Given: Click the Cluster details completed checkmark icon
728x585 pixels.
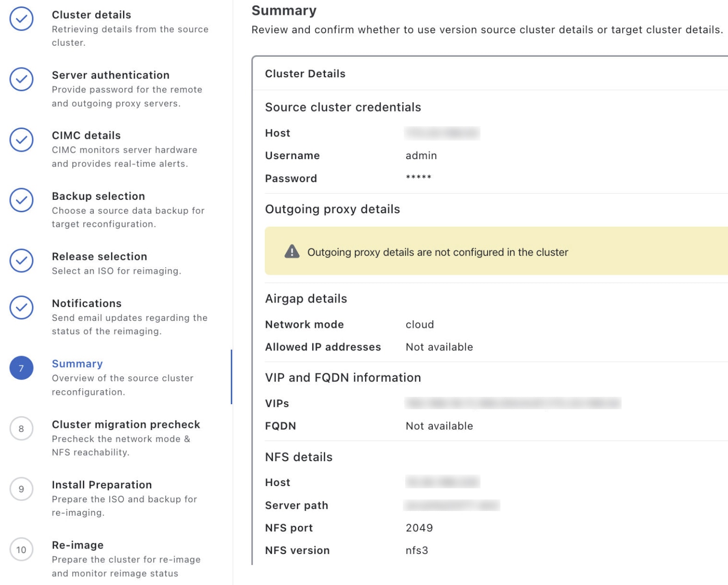Looking at the screenshot, I should click(x=21, y=19).
